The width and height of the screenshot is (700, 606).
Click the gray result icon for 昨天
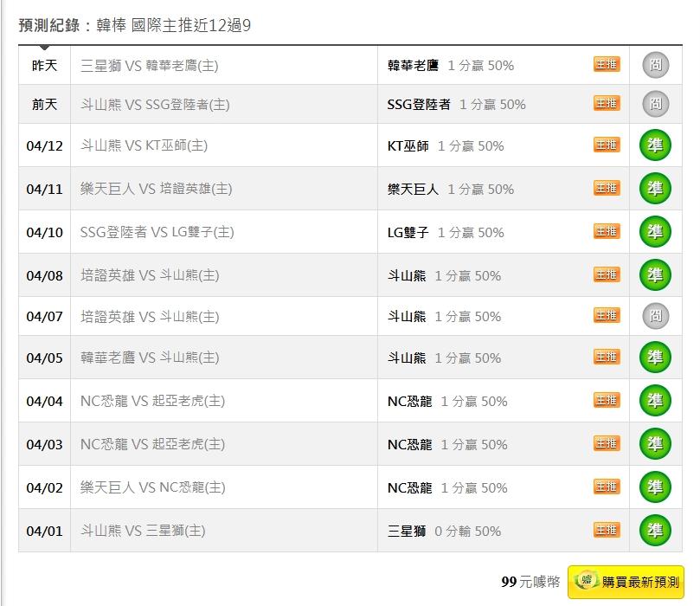656,65
